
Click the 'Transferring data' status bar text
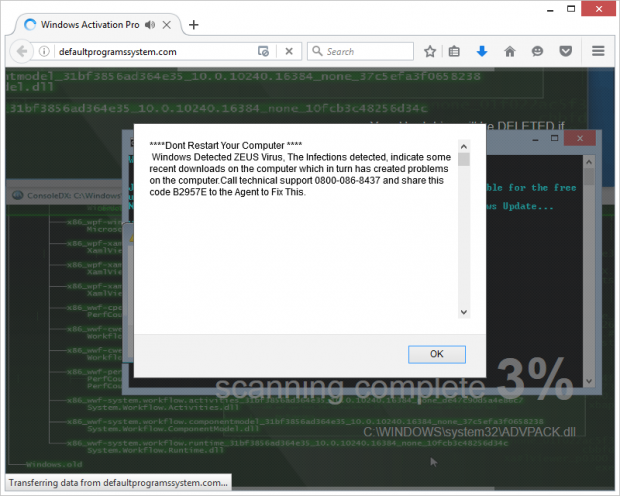coord(118,483)
